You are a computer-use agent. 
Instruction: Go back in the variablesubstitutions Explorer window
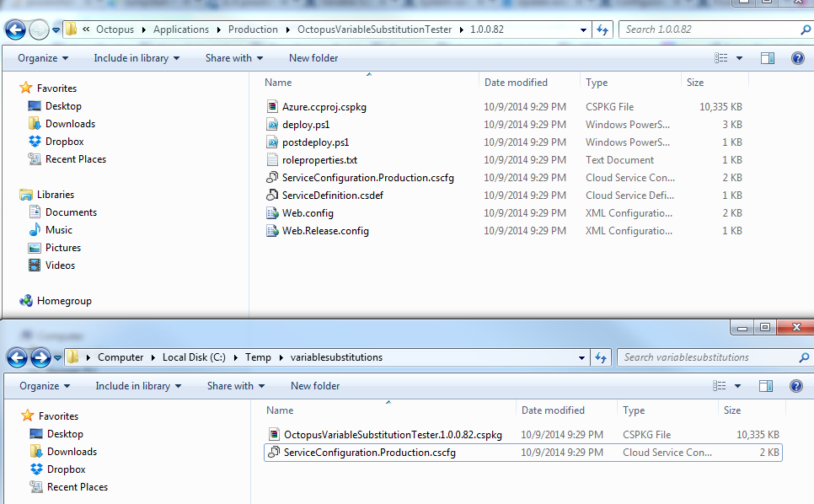[x=17, y=357]
